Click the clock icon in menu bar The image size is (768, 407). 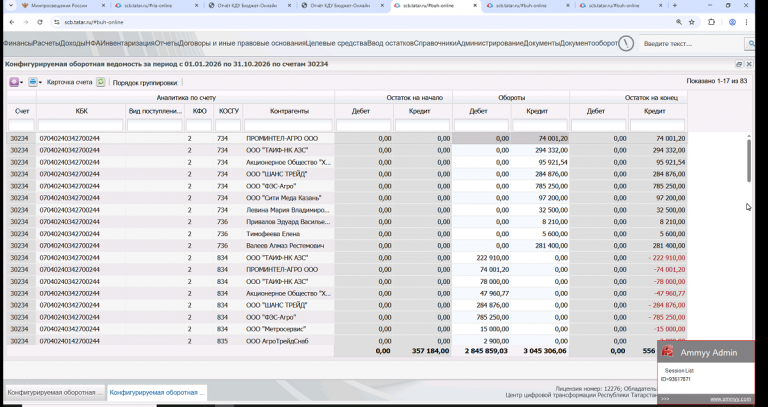pyautogui.click(x=626, y=43)
